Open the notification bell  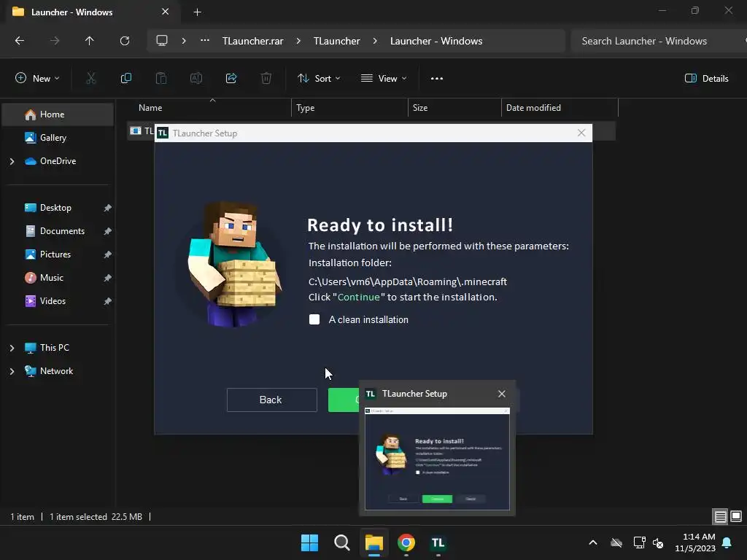[727, 542]
